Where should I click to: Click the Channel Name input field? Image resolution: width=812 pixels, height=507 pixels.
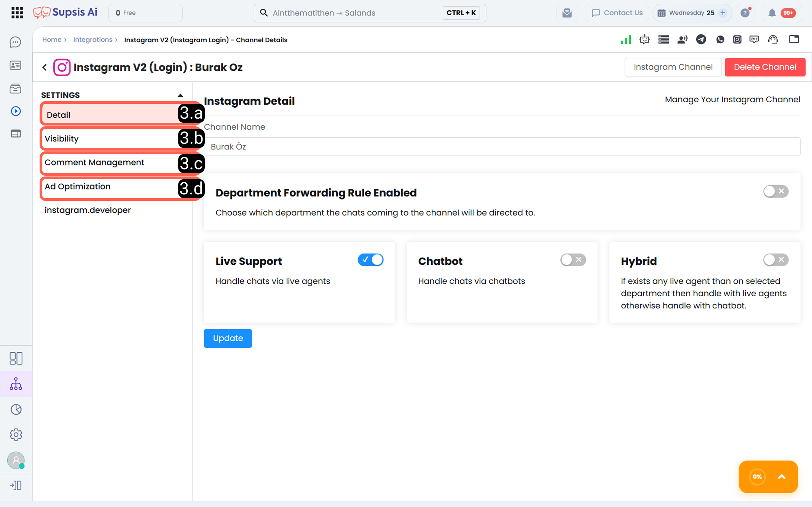[x=502, y=147]
